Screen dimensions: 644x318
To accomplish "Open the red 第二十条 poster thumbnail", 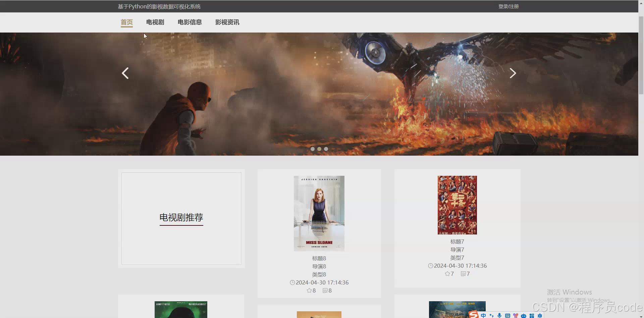I will tap(457, 205).
